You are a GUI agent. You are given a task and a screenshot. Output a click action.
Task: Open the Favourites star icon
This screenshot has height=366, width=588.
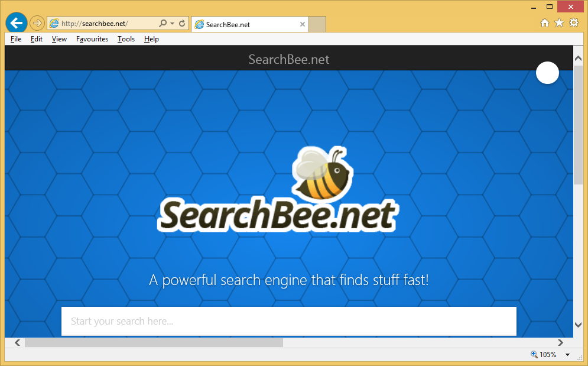pyautogui.click(x=559, y=23)
